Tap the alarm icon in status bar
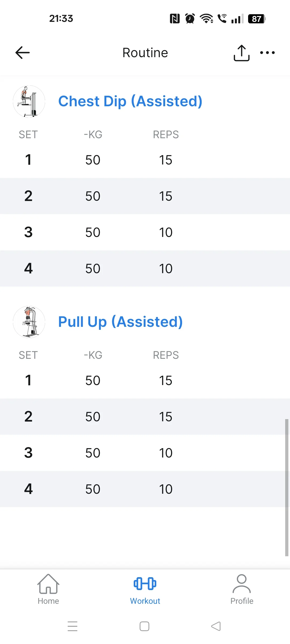The width and height of the screenshot is (290, 644). (190, 19)
